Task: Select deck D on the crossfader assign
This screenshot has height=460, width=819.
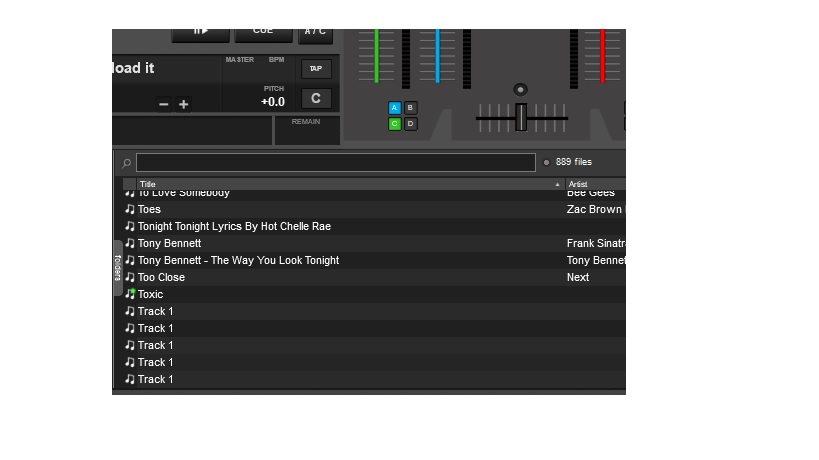Action: tap(411, 124)
